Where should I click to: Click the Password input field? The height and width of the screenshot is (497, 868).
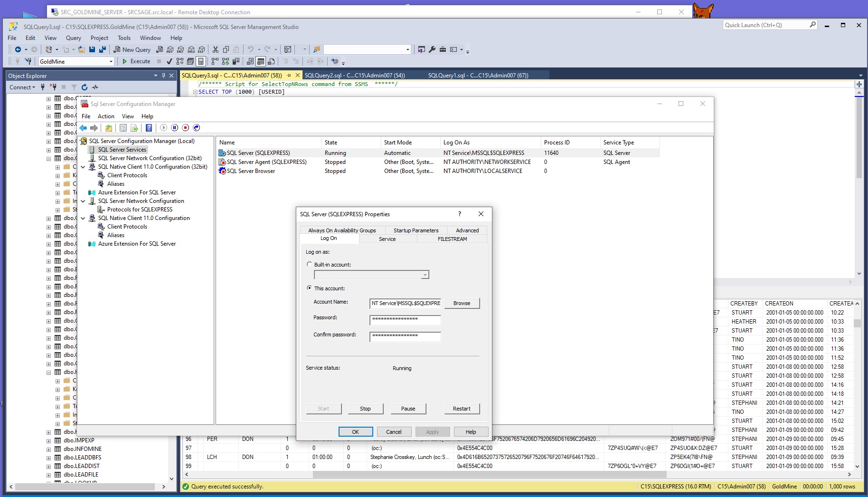[x=405, y=320]
